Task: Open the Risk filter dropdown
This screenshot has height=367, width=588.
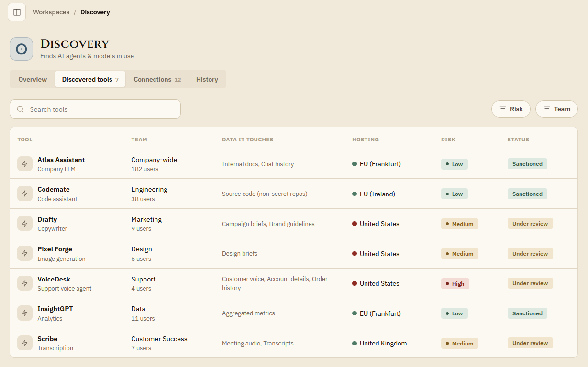Action: [x=511, y=109]
